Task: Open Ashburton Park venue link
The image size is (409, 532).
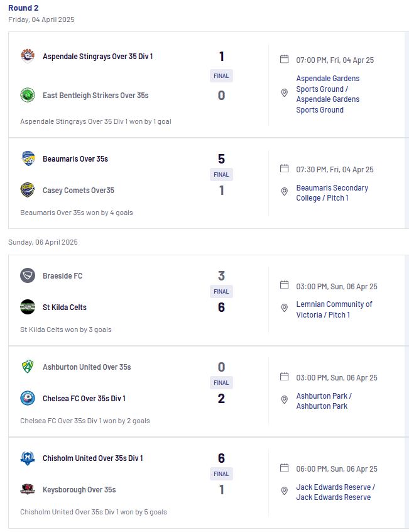Action: point(324,401)
